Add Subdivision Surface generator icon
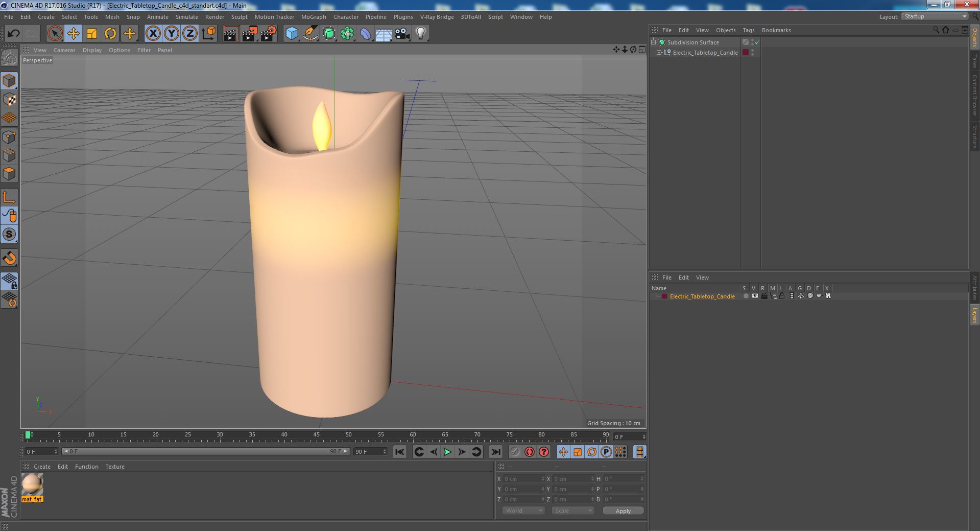The width and height of the screenshot is (980, 531). (x=329, y=34)
